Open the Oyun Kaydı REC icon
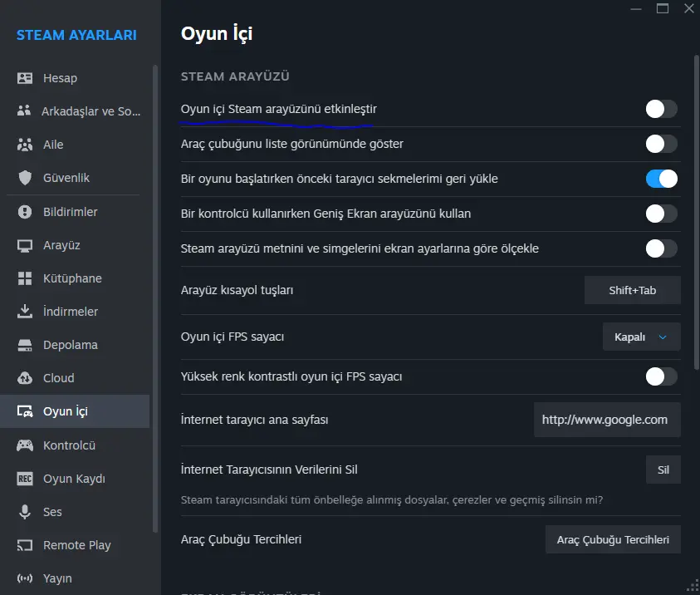The image size is (700, 595). pos(25,479)
